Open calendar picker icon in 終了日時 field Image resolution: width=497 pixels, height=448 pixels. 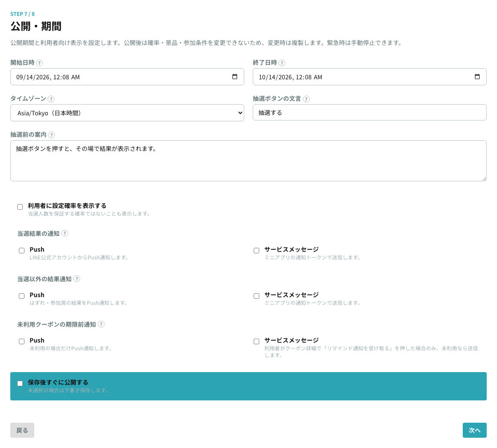pyautogui.click(x=477, y=77)
